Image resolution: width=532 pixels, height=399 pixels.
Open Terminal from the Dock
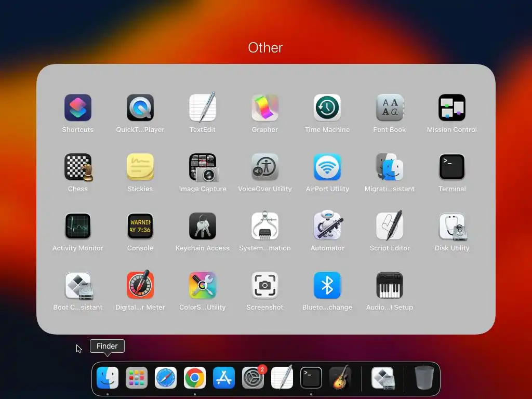311,378
